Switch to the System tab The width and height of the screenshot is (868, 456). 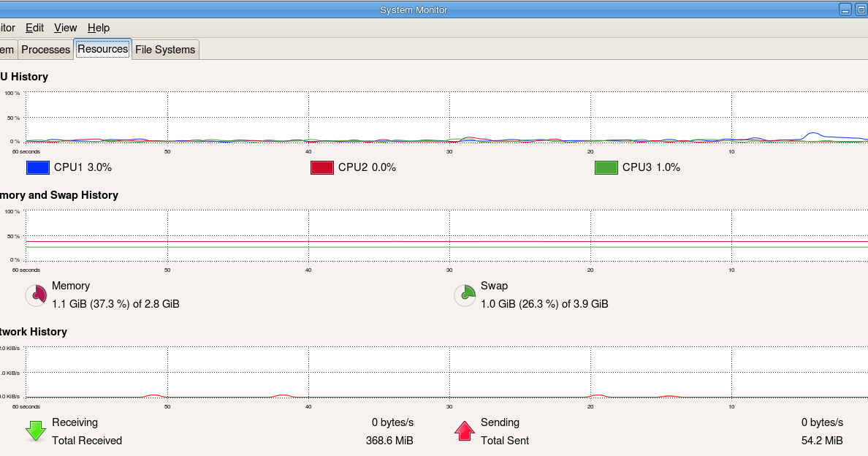[7, 50]
